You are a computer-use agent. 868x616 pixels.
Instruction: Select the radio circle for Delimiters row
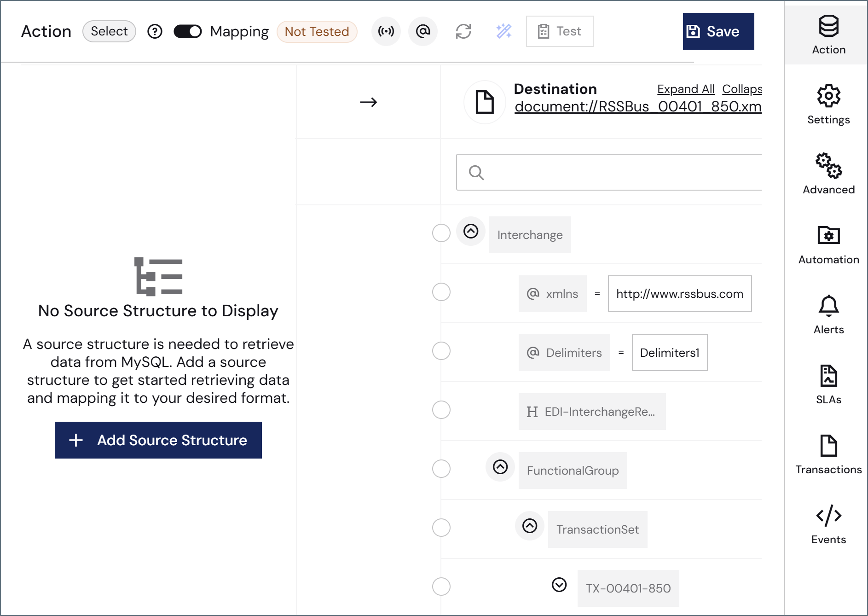tap(441, 351)
